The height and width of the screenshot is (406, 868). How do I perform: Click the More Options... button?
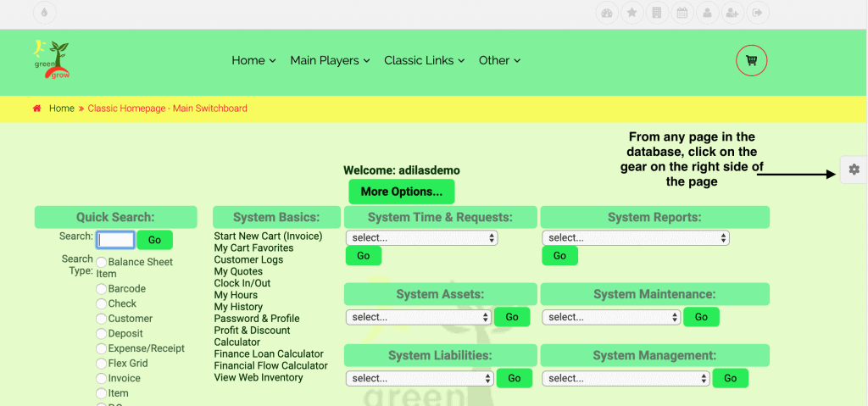tap(401, 192)
